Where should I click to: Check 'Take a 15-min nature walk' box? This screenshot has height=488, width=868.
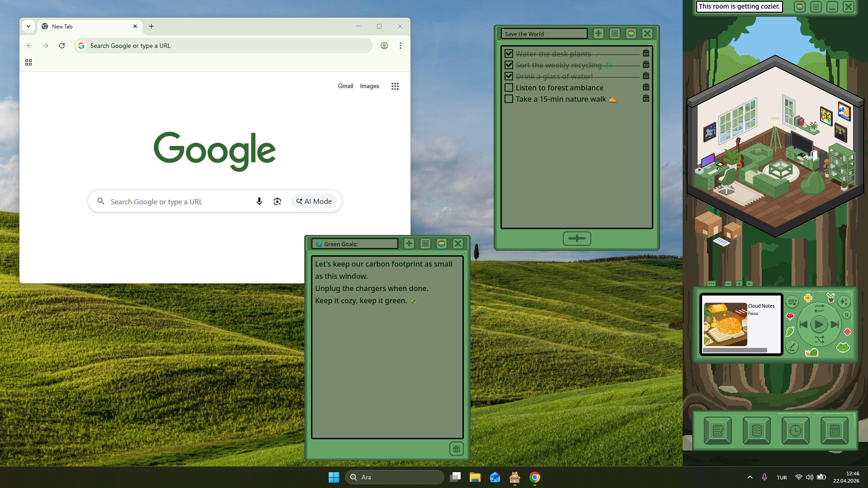509,99
